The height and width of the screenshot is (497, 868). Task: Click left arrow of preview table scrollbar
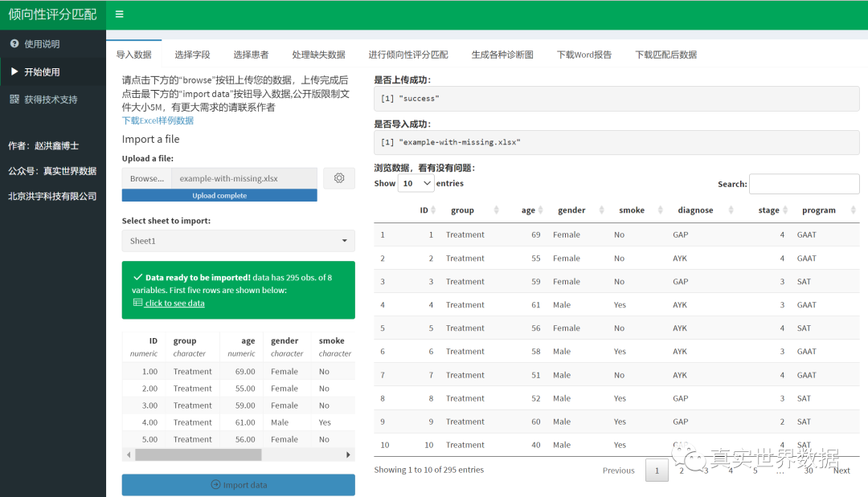tap(129, 455)
